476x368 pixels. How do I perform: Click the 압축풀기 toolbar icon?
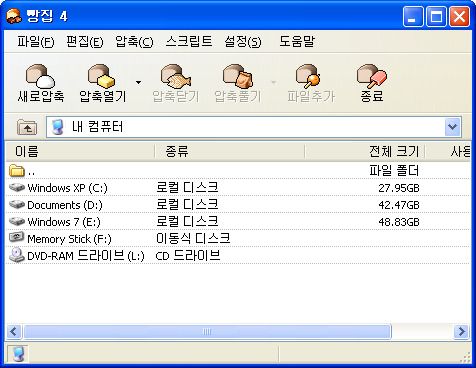(x=238, y=76)
